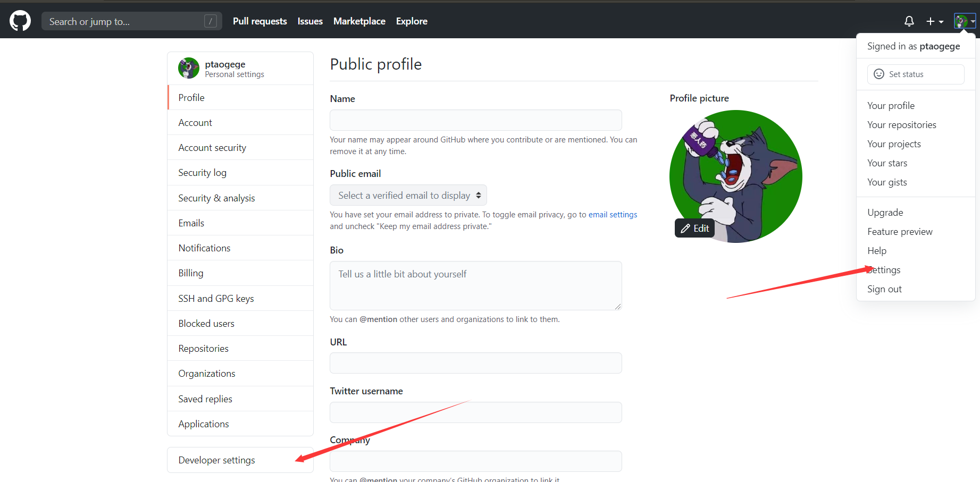Open Repositories settings in sidebar
The width and height of the screenshot is (980, 482).
[x=240, y=348]
